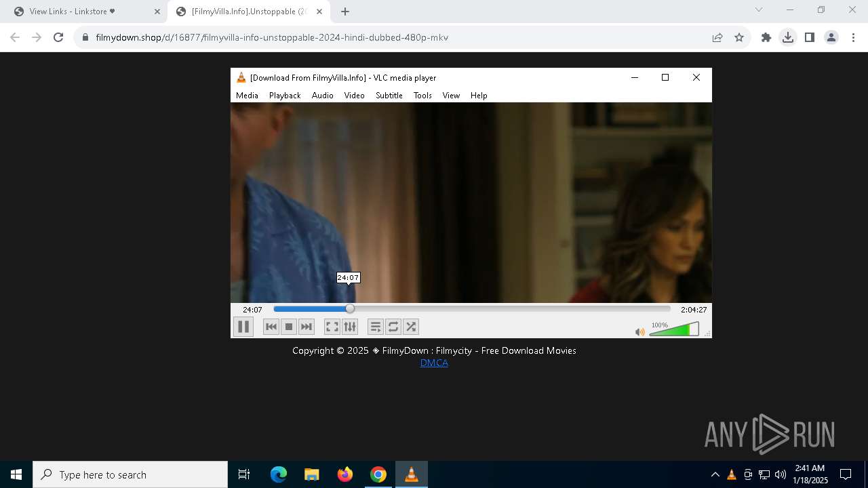Launch Firefox from taskbar
Viewport: 868px width, 488px height.
tap(344, 474)
